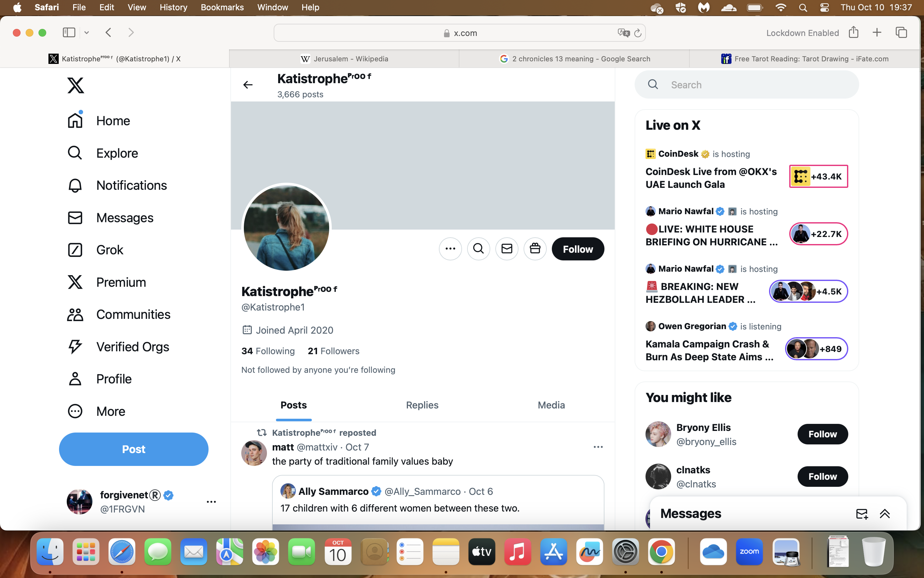This screenshot has width=924, height=578.
Task: Open account menu dots next to forgivenet
Action: 211,502
